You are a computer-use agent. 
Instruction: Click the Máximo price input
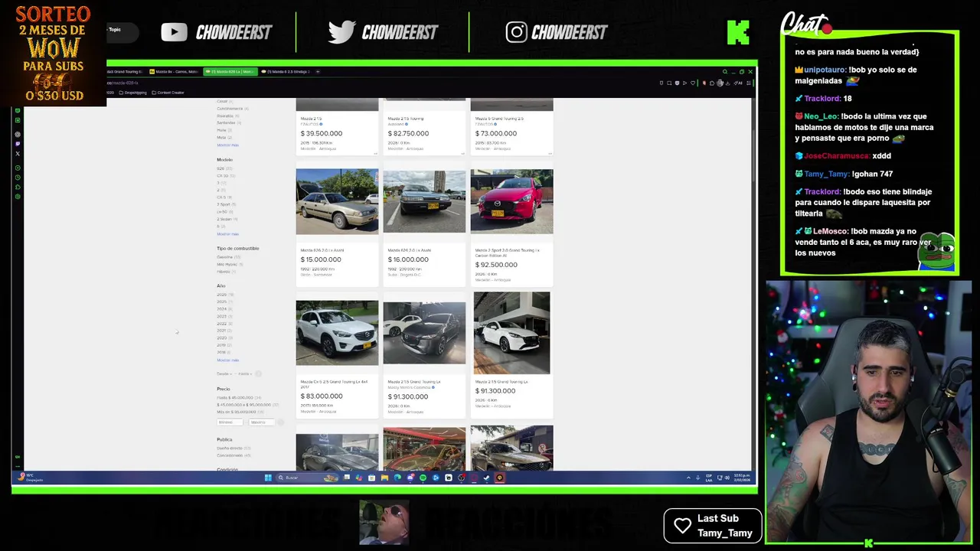(x=263, y=422)
